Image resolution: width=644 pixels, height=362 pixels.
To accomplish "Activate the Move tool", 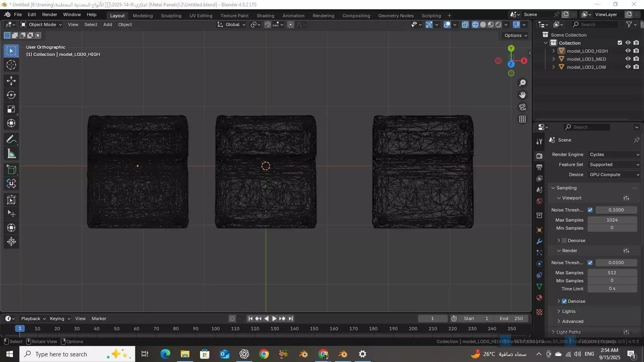I will pyautogui.click(x=11, y=81).
